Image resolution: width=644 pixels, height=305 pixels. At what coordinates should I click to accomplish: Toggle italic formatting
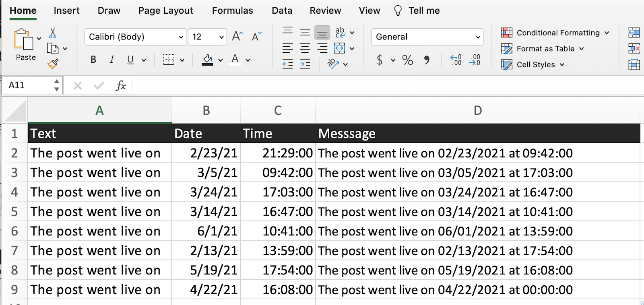(x=111, y=60)
